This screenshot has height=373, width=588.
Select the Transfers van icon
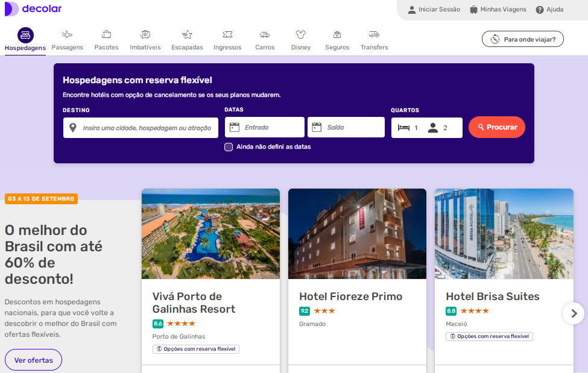pos(375,34)
